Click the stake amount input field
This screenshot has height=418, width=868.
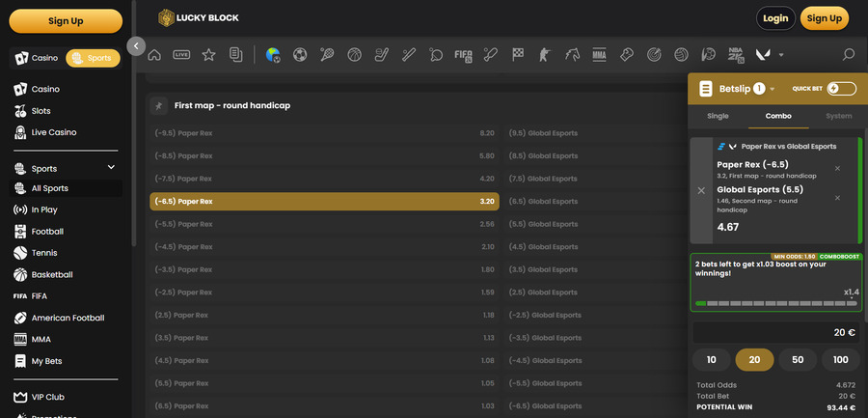[776, 333]
